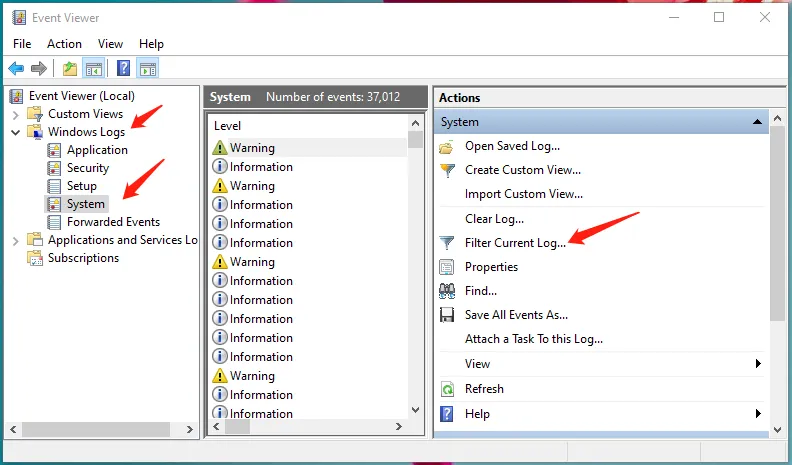Screen dimensions: 792x465
Task: Collapse the Windows Logs tree node
Action: (16, 132)
